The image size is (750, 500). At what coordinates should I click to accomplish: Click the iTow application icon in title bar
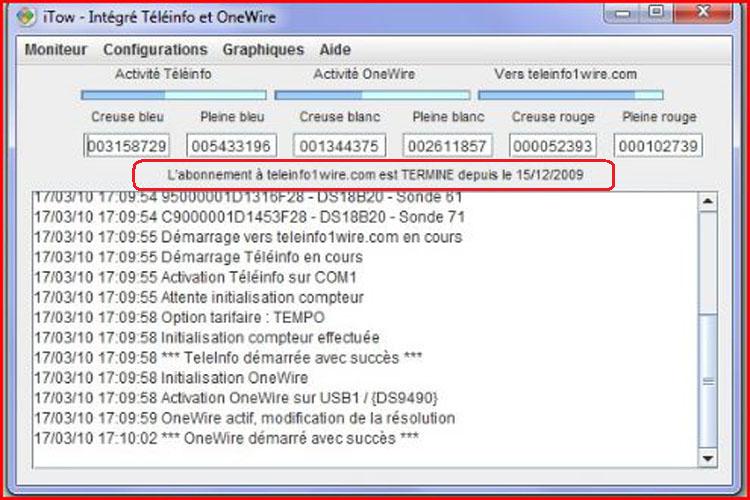click(26, 16)
